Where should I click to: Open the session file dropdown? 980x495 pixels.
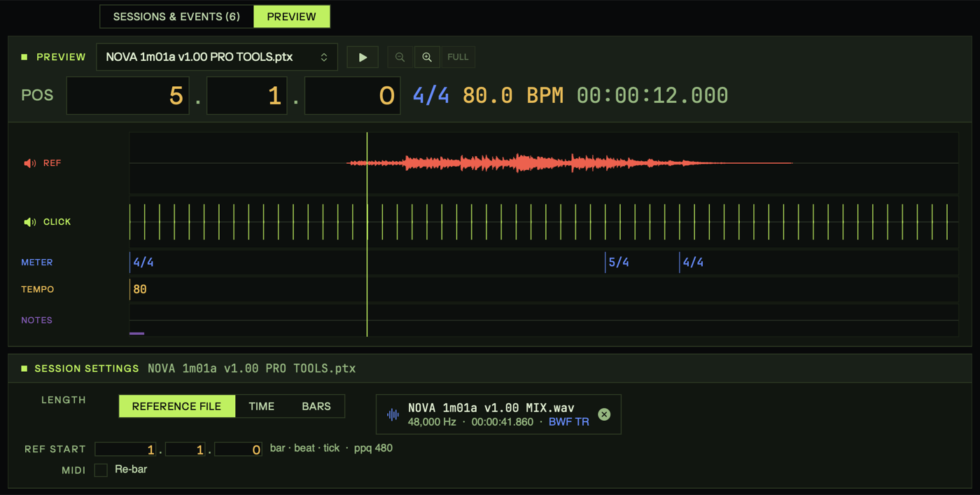pos(217,57)
